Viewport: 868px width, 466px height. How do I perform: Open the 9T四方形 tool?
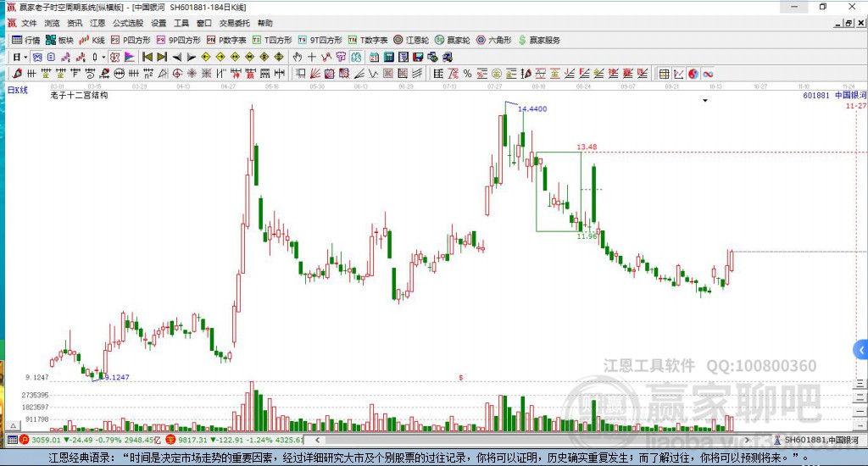320,40
